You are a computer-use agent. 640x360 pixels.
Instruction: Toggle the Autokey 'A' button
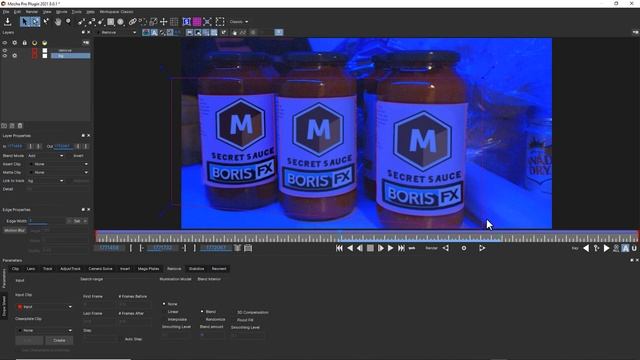(625, 248)
